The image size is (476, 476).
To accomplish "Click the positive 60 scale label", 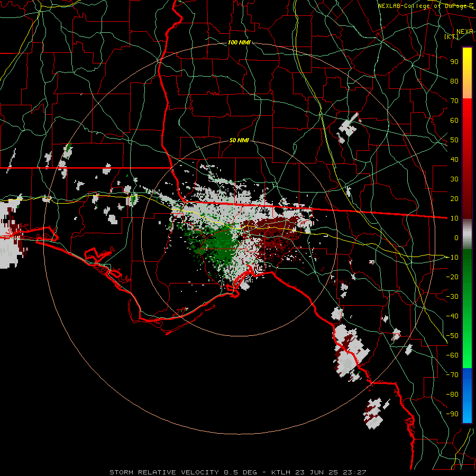I will (454, 120).
